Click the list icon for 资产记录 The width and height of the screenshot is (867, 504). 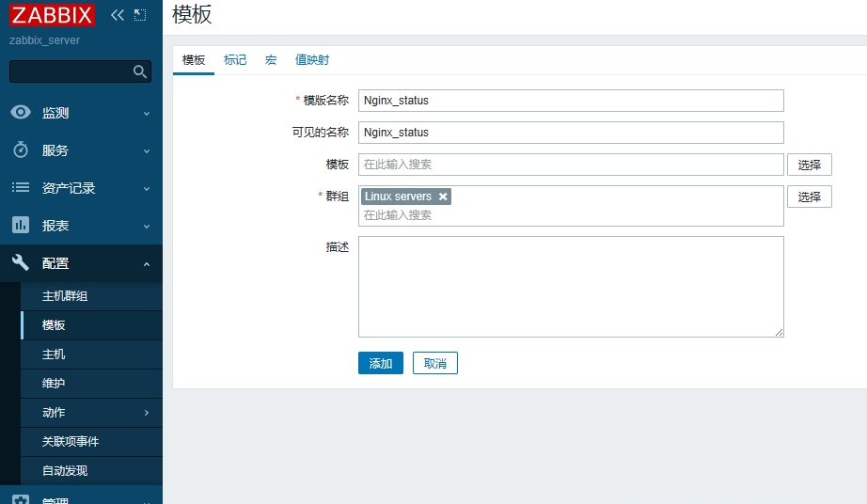21,188
